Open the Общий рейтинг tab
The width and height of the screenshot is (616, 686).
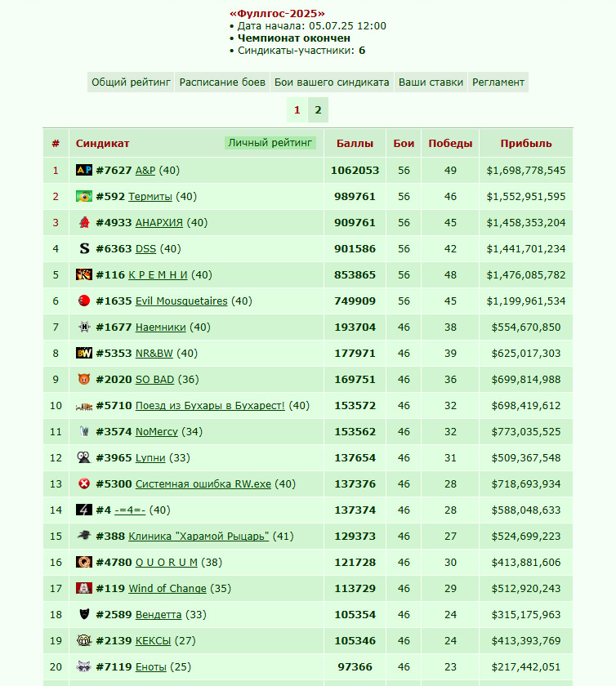[131, 82]
